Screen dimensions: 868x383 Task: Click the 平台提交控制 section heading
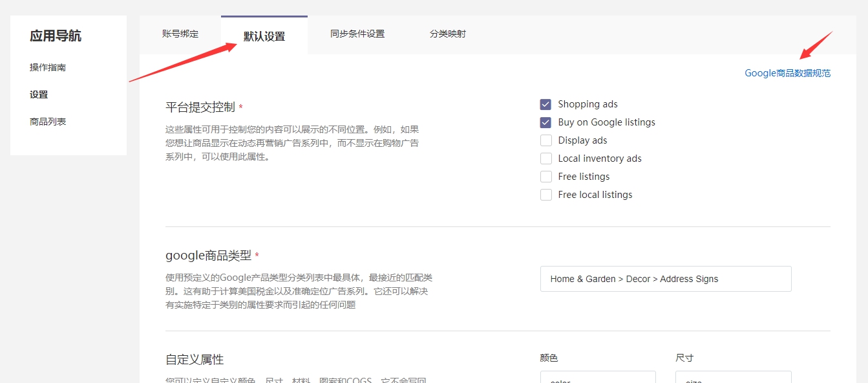click(200, 107)
